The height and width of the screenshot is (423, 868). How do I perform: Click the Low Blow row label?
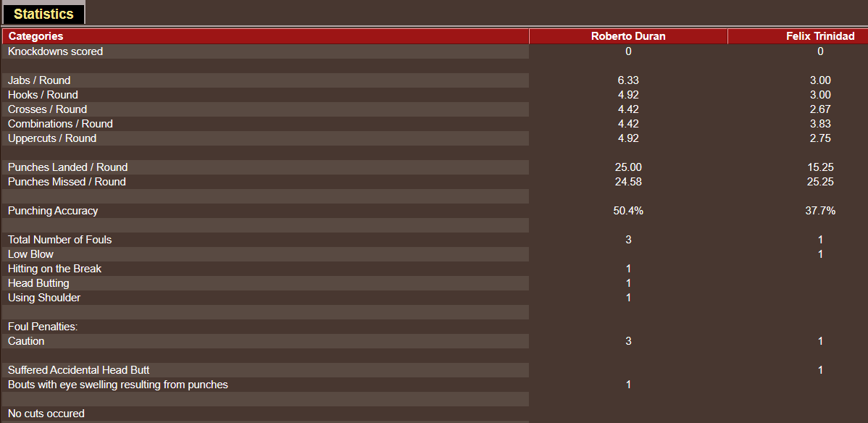click(30, 254)
